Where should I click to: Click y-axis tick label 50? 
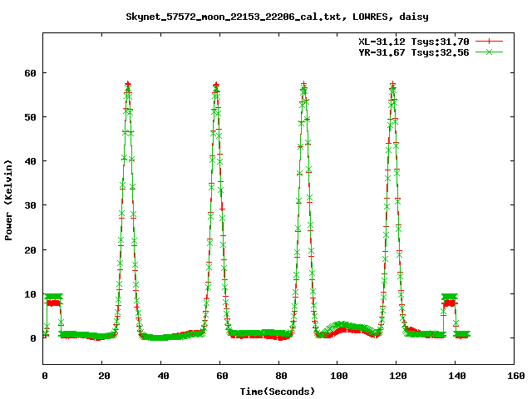coord(30,117)
